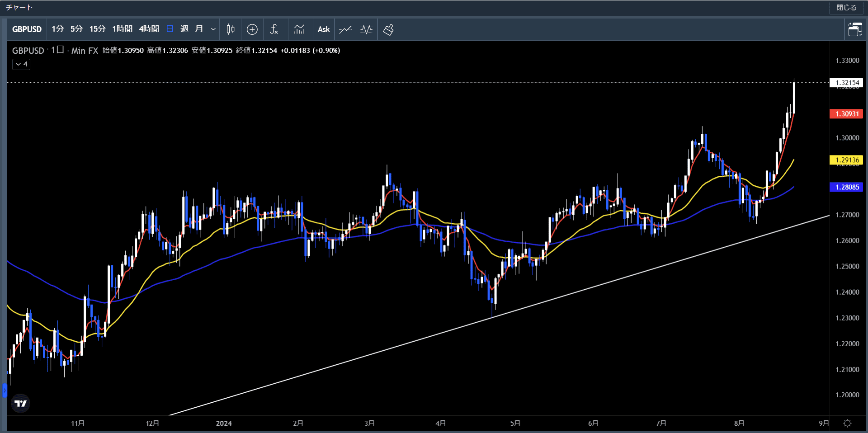The width and height of the screenshot is (868, 433).
Task: Click the blue left side panel handle
Action: tap(5, 390)
